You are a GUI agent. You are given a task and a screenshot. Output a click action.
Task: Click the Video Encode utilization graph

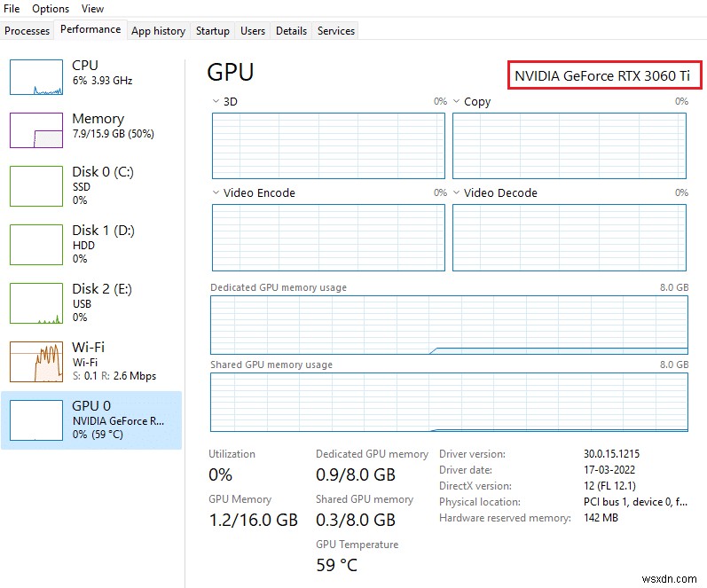328,238
